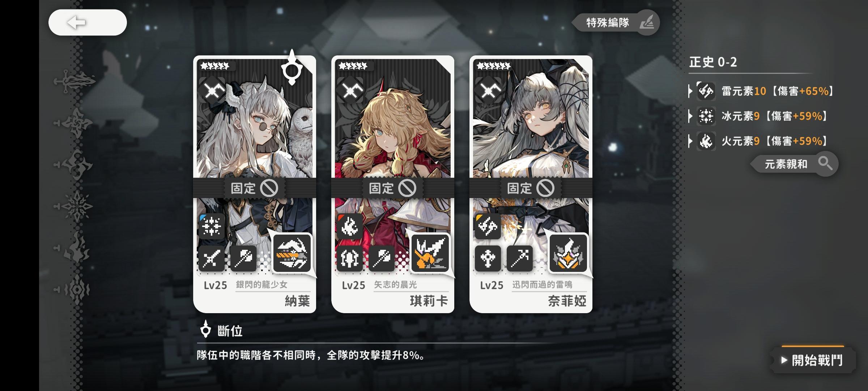
Task: Select 奈菲婭's thunder element icon
Action: point(488,226)
